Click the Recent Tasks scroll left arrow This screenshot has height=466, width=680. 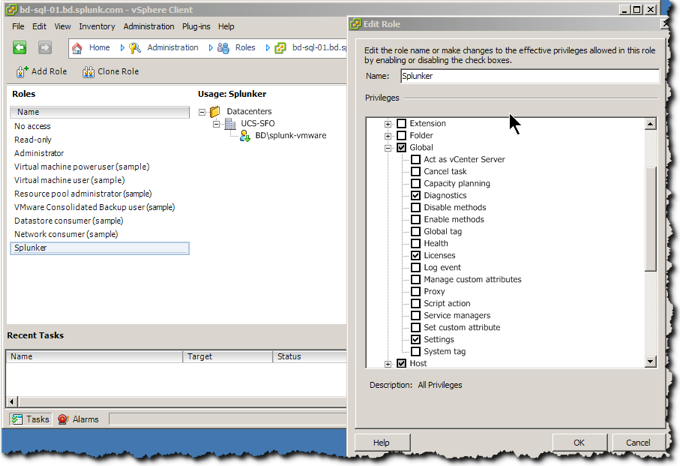click(x=12, y=401)
